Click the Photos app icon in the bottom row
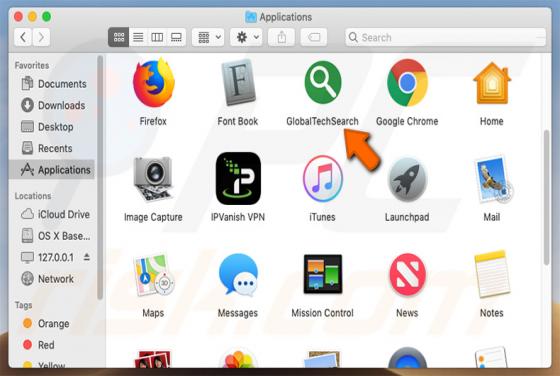Image resolution: width=560 pixels, height=376 pixels. coord(238,359)
